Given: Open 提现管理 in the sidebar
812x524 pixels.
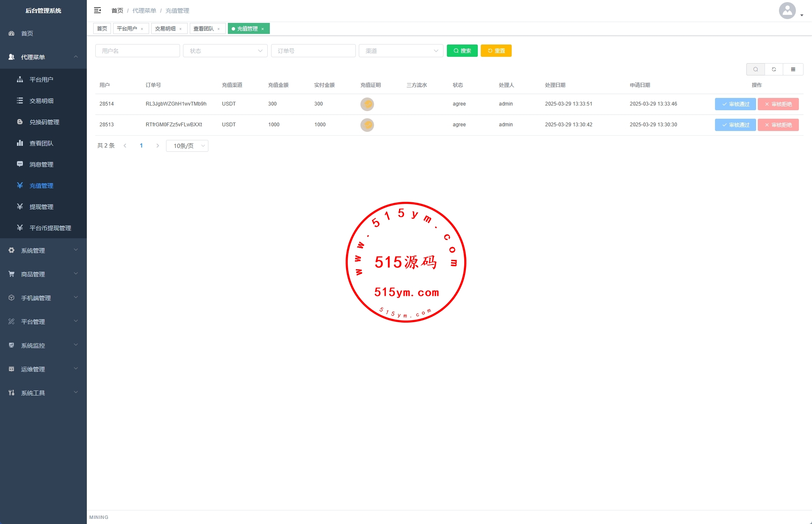Looking at the screenshot, I should click(x=42, y=207).
